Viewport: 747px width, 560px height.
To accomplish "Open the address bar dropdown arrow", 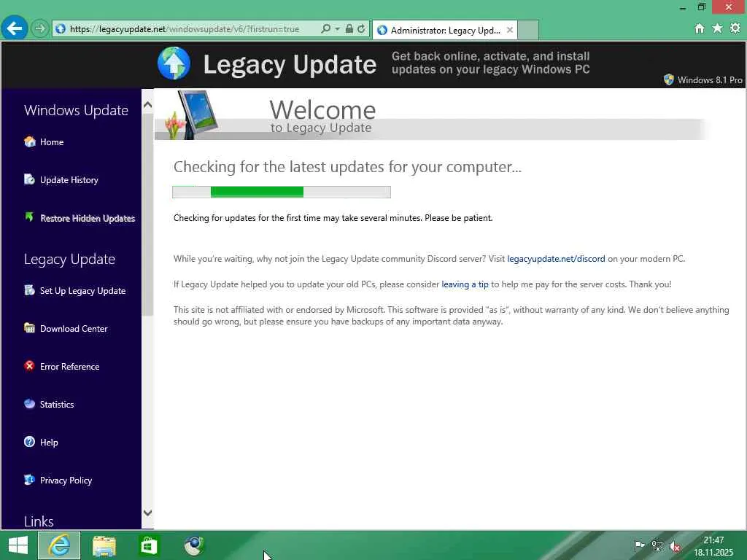I will [x=337, y=29].
